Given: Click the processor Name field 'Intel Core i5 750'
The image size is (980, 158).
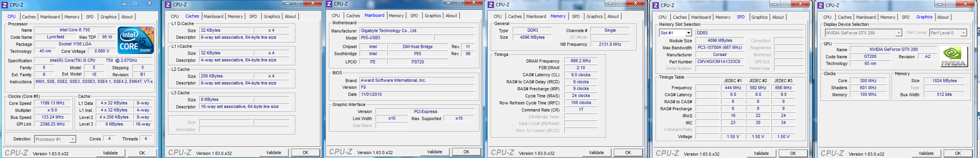Looking at the screenshot, I should click(75, 30).
